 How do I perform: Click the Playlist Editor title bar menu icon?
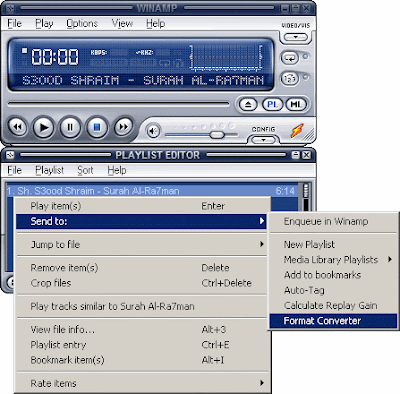[10, 155]
